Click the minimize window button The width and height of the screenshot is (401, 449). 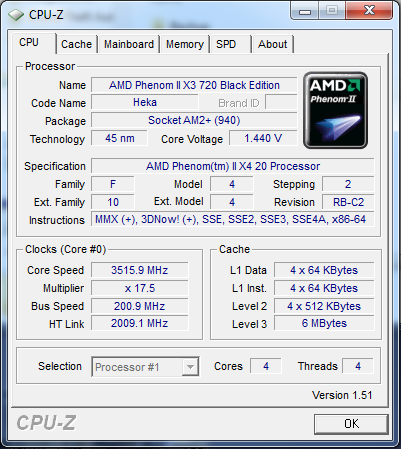pos(304,11)
